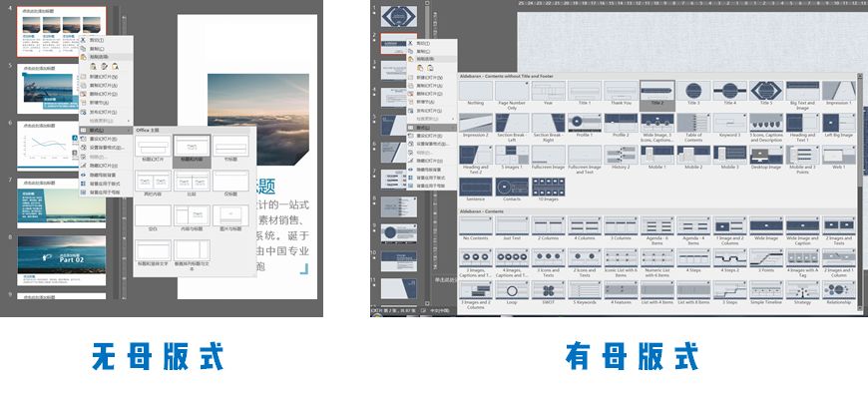Pick the 内容与标题 layout in Office theme gallery
Image resolution: width=868 pixels, height=395 pixels.
point(192,219)
